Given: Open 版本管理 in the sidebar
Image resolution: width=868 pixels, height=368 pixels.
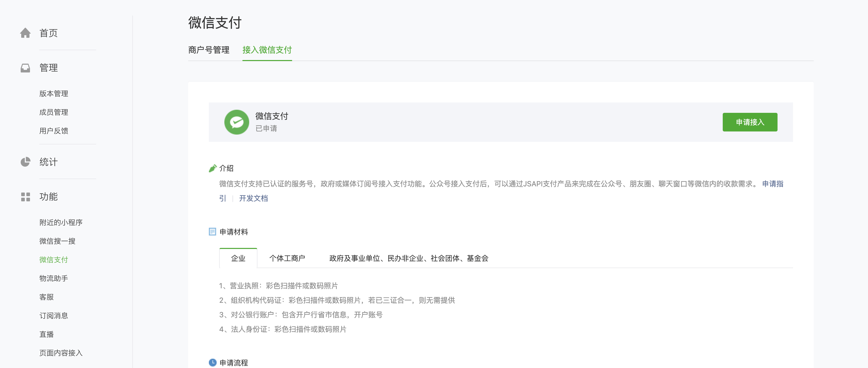Looking at the screenshot, I should click(54, 93).
